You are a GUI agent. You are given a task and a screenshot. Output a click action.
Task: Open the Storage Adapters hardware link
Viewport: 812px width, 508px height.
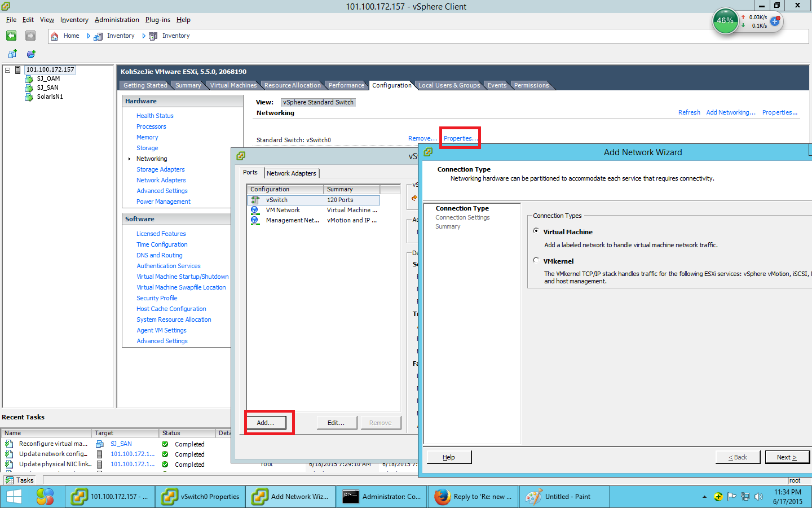coord(161,169)
